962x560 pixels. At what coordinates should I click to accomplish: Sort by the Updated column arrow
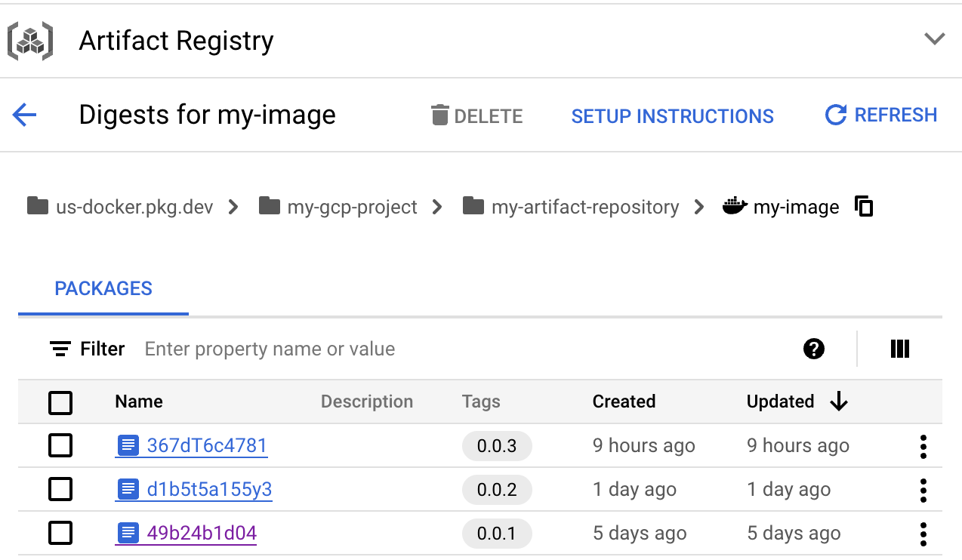[838, 402]
